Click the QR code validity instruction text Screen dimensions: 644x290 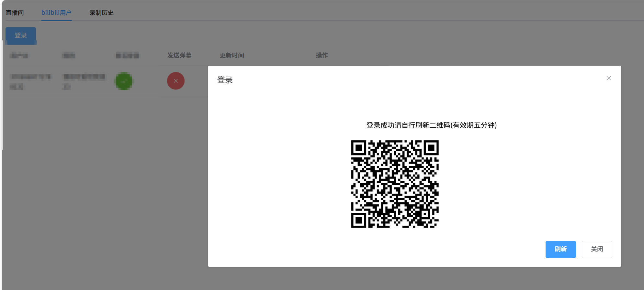pos(431,125)
